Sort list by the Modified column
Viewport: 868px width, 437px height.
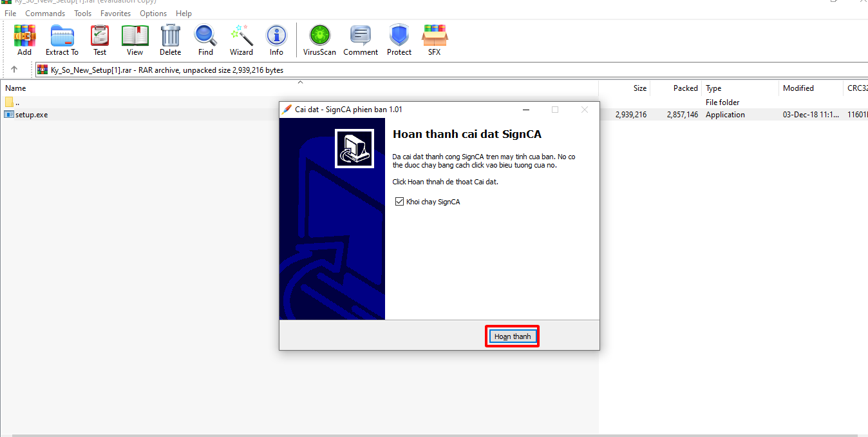click(x=798, y=88)
